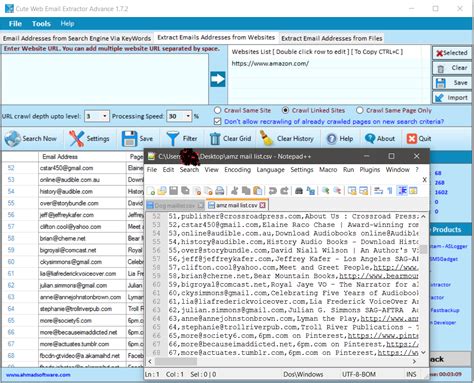The width and height of the screenshot is (474, 383).
Task: Click the Notepad++ Print icon
Action: coord(219,191)
